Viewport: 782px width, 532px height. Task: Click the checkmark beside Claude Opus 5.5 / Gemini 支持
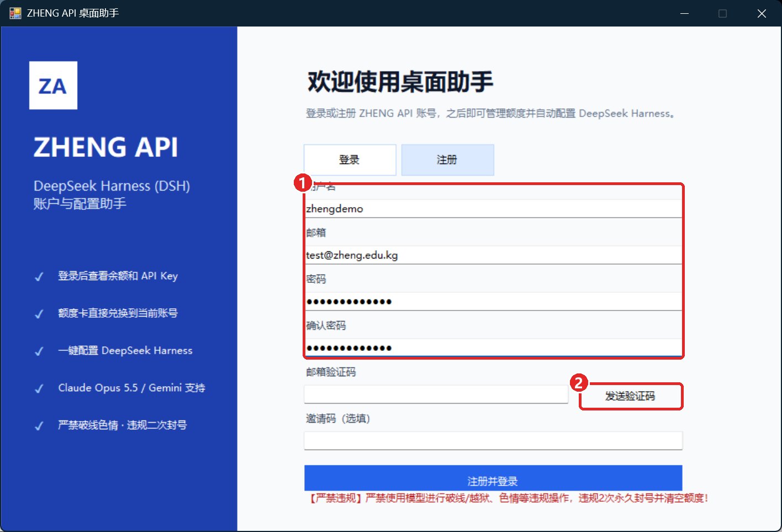click(39, 388)
